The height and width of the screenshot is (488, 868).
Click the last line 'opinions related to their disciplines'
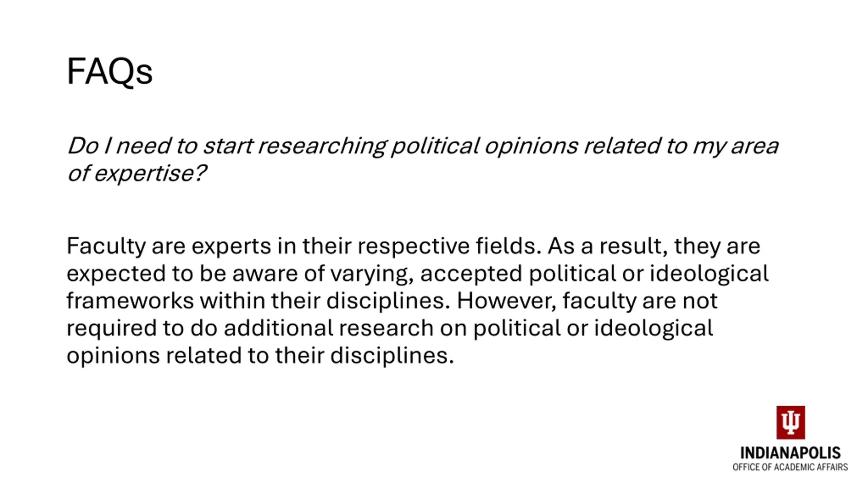click(x=260, y=355)
